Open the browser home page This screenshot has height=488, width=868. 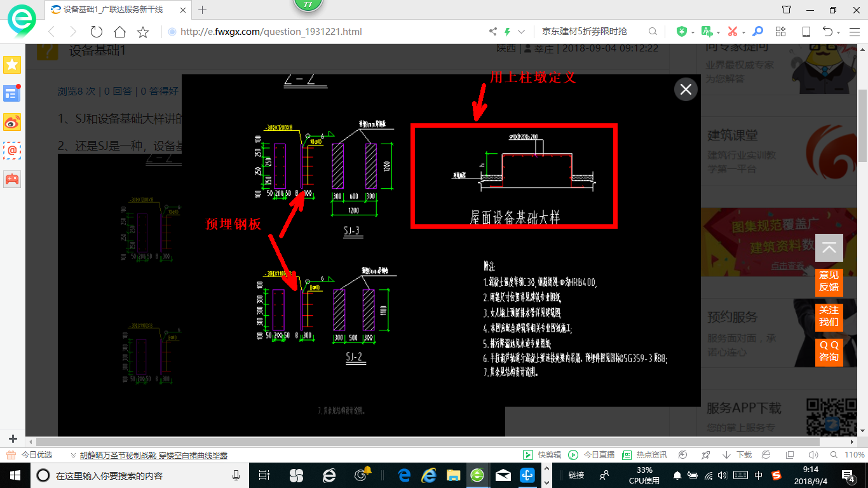(119, 32)
